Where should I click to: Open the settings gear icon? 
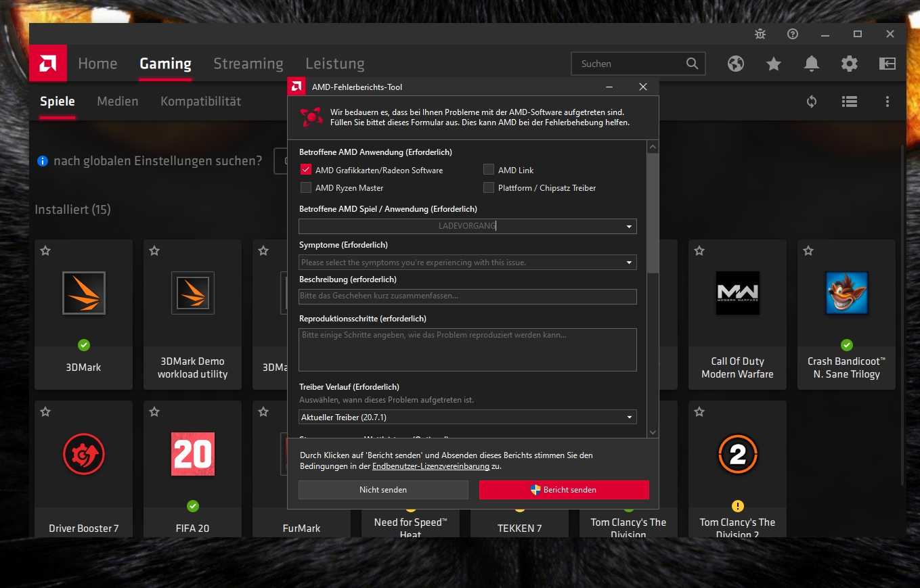850,64
